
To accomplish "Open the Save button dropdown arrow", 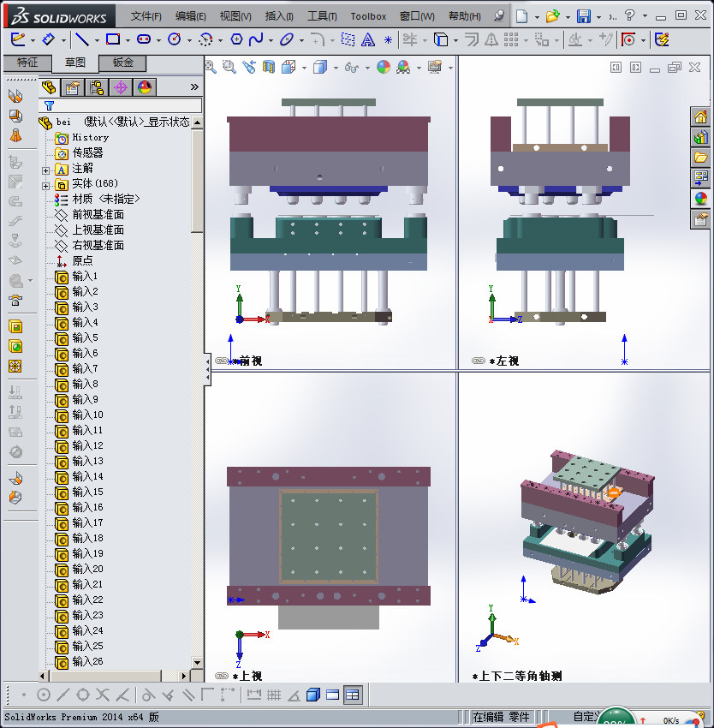I will pos(598,17).
